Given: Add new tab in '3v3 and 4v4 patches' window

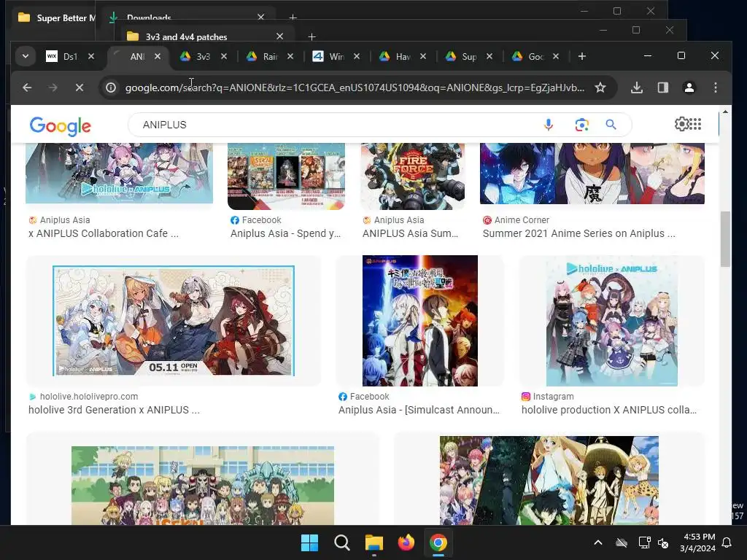Looking at the screenshot, I should (311, 36).
